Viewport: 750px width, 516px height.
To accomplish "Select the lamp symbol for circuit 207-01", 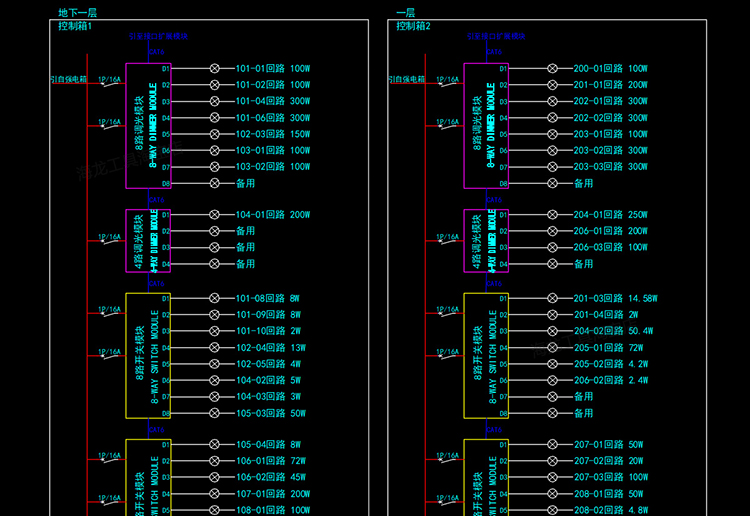I will click(552, 444).
